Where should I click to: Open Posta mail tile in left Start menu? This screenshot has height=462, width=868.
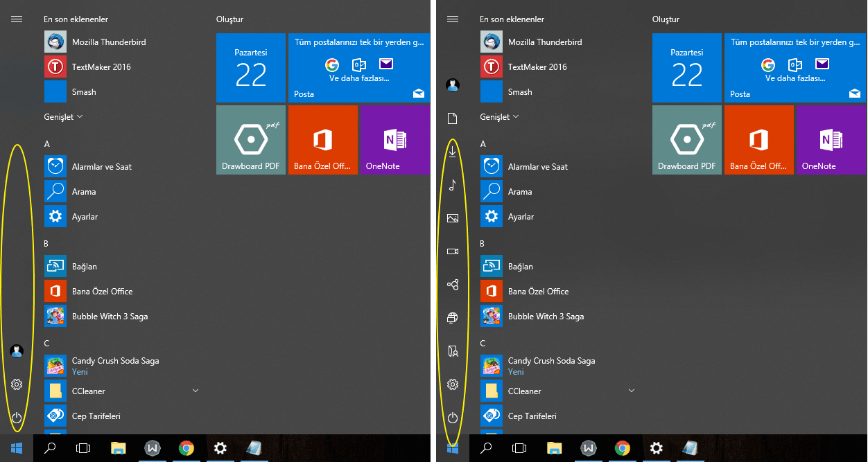(359, 68)
